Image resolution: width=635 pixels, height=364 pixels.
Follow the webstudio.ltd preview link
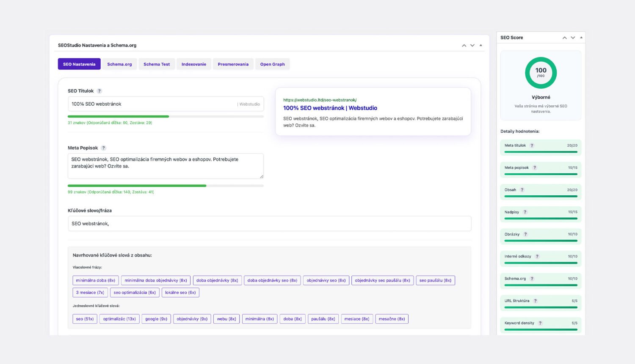[320, 100]
